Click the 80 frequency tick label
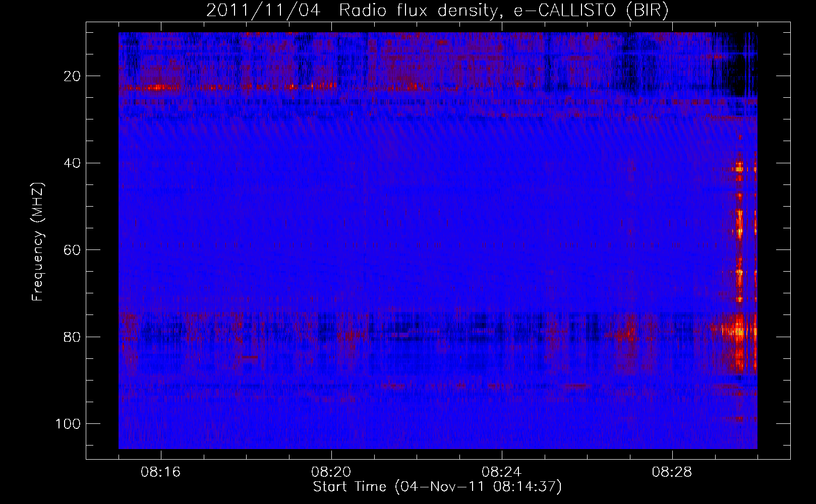 (73, 337)
